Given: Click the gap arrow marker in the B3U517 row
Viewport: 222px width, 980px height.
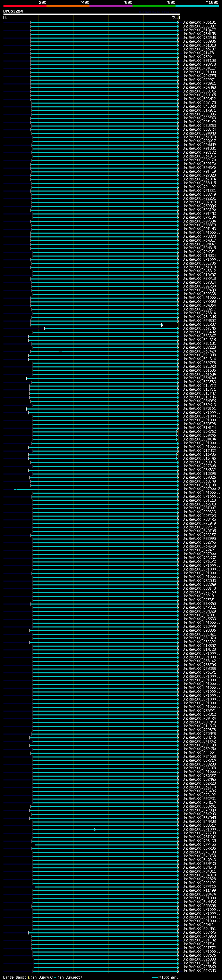Looking at the screenshot, I should pos(95,829).
